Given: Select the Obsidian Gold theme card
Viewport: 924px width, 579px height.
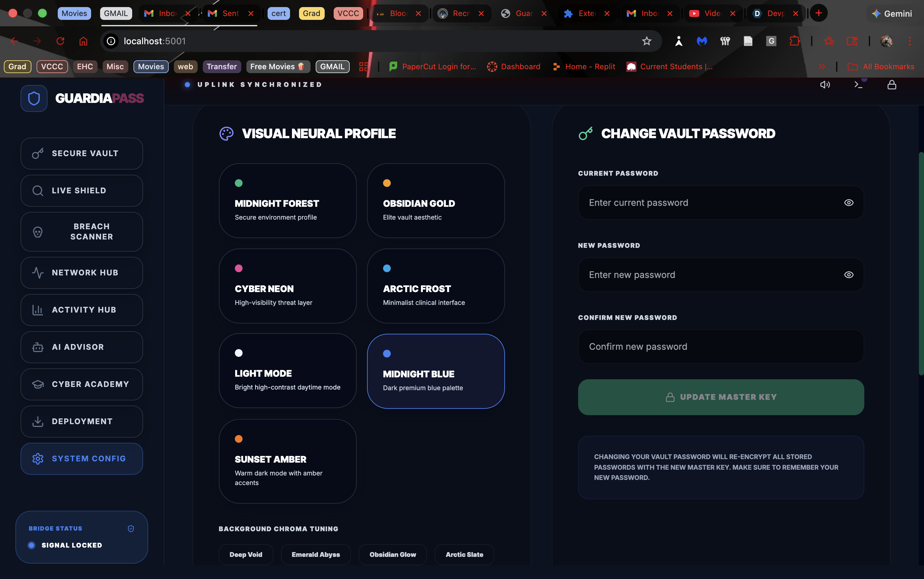Looking at the screenshot, I should (436, 201).
